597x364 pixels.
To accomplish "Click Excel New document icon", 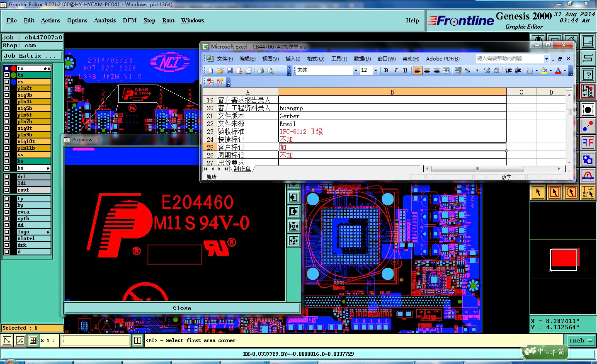I will 210,70.
